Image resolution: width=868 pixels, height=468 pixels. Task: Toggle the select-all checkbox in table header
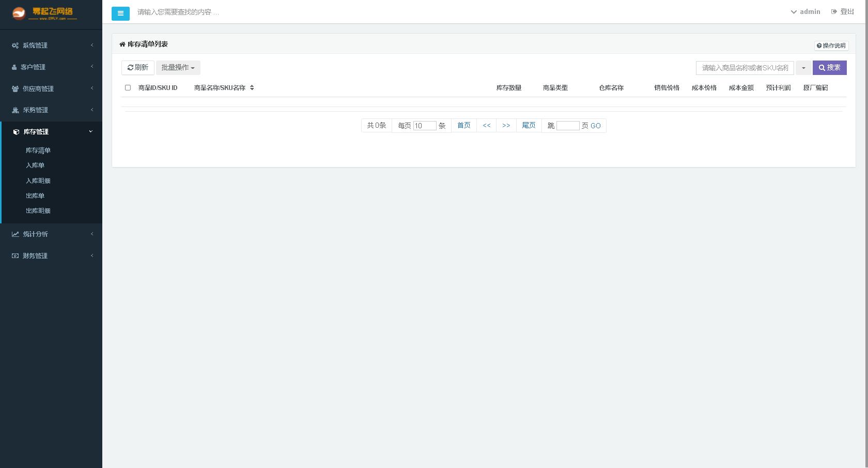(128, 88)
